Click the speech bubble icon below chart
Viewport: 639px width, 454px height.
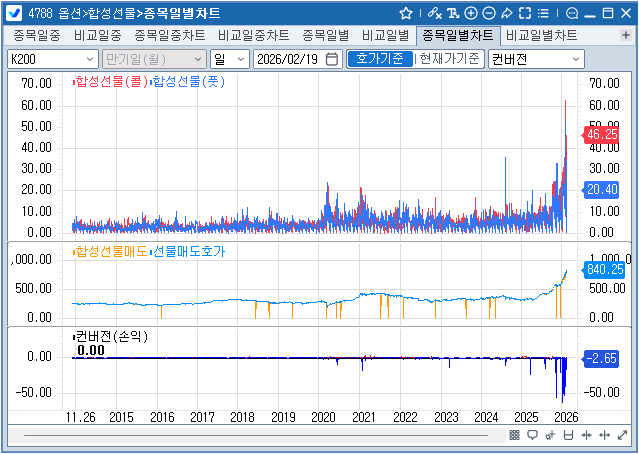(x=532, y=435)
